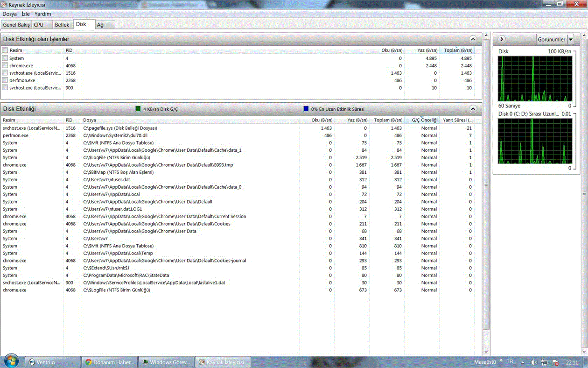Open the Windows Görev taskbar button
588x368 pixels.
(x=166, y=362)
